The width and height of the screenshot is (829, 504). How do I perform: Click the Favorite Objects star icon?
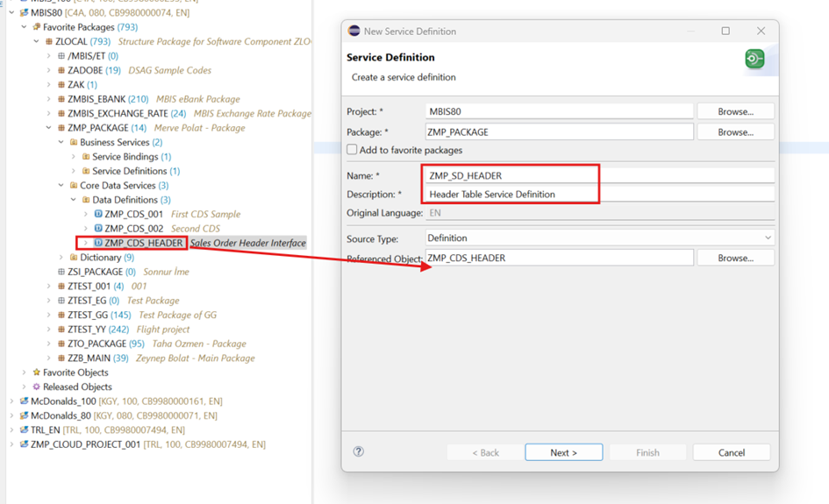[36, 373]
